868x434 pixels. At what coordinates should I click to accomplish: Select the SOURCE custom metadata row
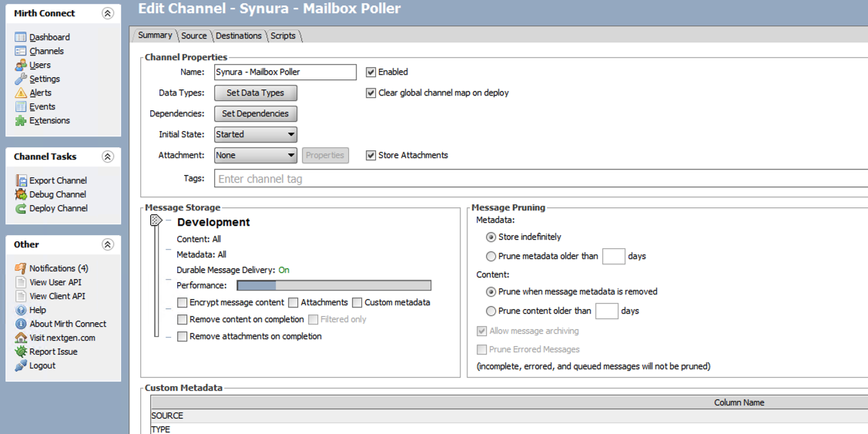pos(509,415)
